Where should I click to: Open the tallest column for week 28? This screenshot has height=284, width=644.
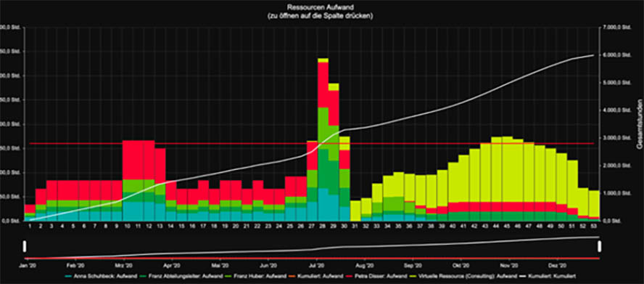tap(323, 139)
